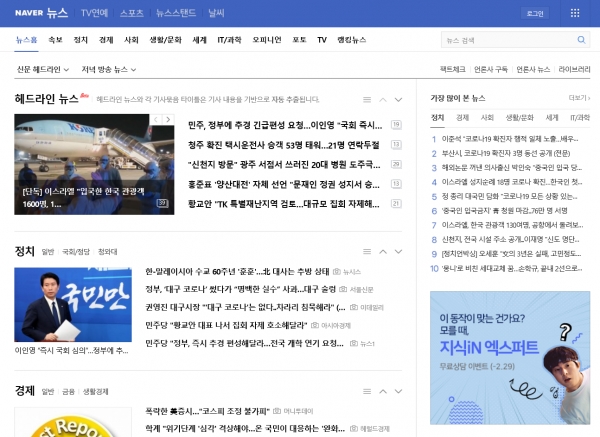Click related count badge beside 홍준표 양산대전 headline

396,184
